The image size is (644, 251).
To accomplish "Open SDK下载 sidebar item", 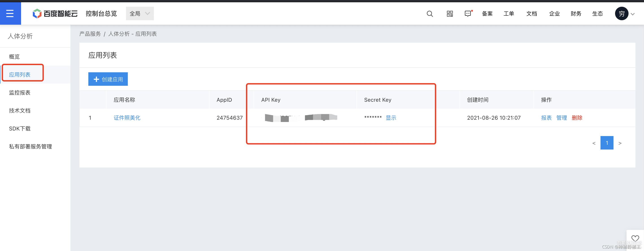I will [x=20, y=128].
